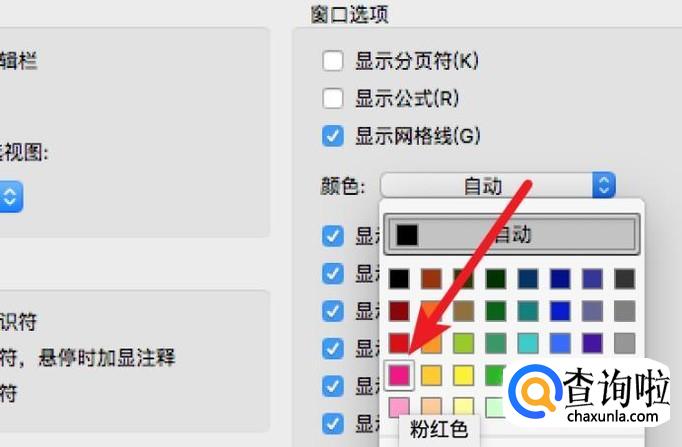682x447 pixels.
Task: Open the 颜色 dropdown showing 自动
Action: click(x=498, y=185)
